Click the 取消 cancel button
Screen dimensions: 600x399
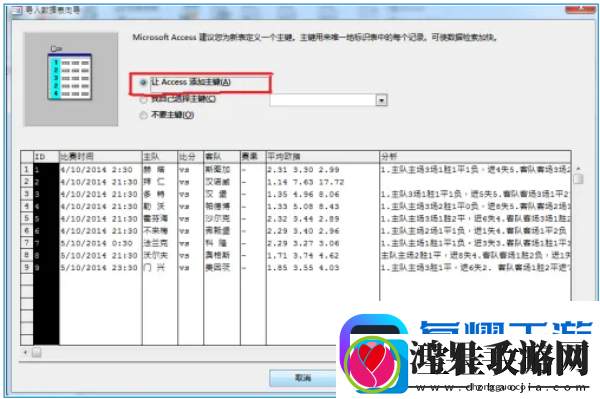[302, 378]
